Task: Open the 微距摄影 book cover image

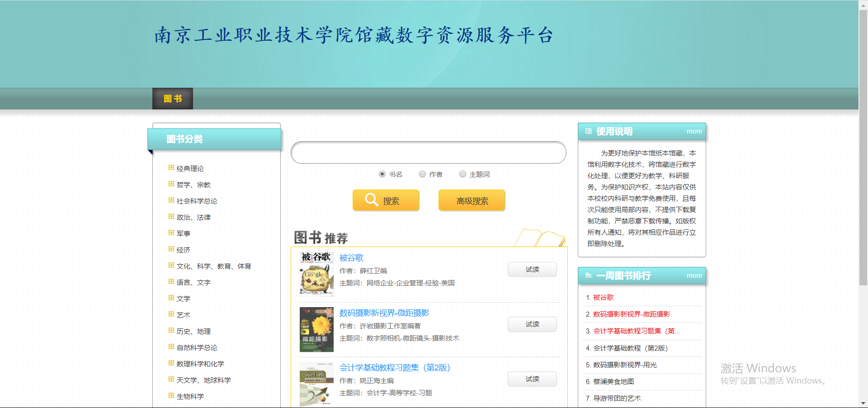Action: 316,329
